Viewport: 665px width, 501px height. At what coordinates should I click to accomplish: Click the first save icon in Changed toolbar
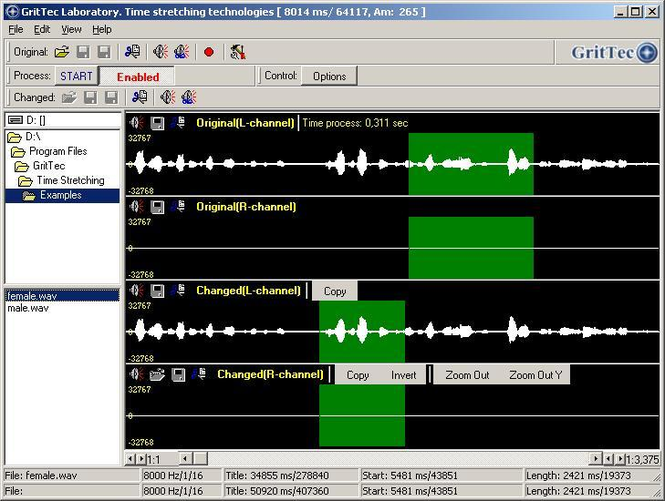(90, 98)
